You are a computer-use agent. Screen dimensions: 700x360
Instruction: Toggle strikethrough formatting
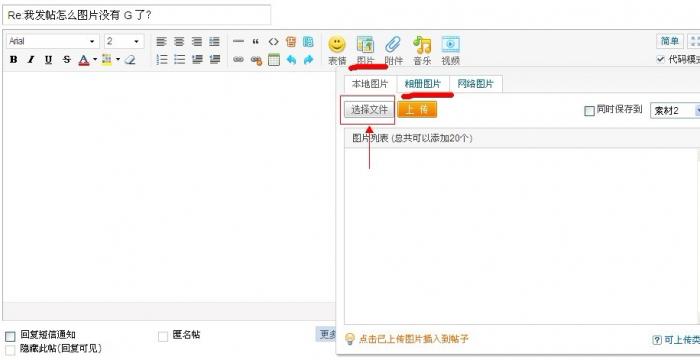(67, 59)
